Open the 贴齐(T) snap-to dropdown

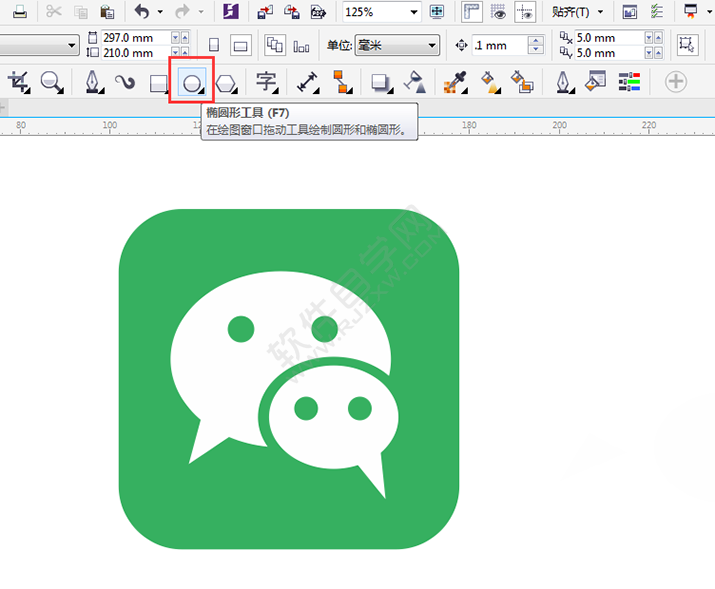point(578,12)
